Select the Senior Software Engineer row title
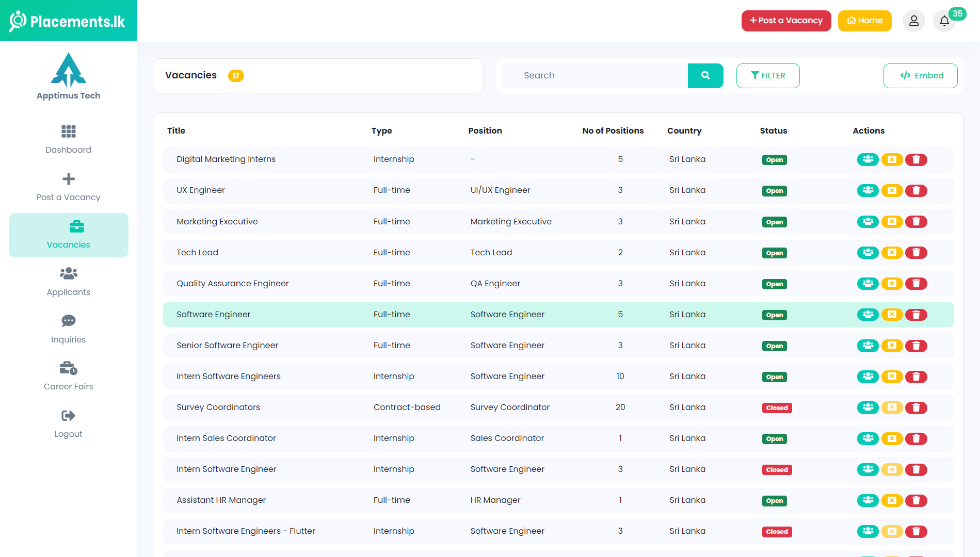This screenshot has height=557, width=980. pyautogui.click(x=227, y=346)
